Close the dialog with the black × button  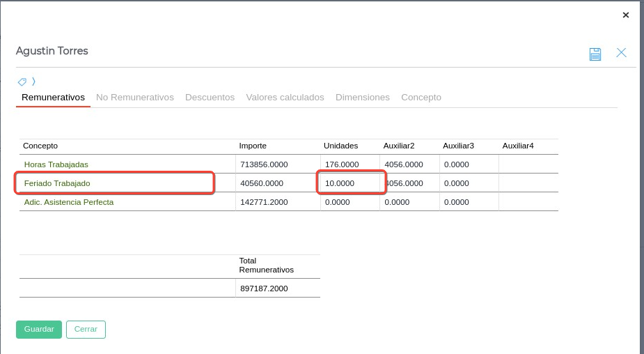tap(625, 15)
